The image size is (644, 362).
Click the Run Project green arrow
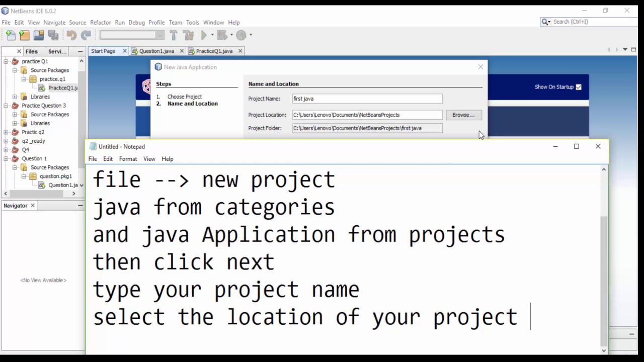point(204,35)
